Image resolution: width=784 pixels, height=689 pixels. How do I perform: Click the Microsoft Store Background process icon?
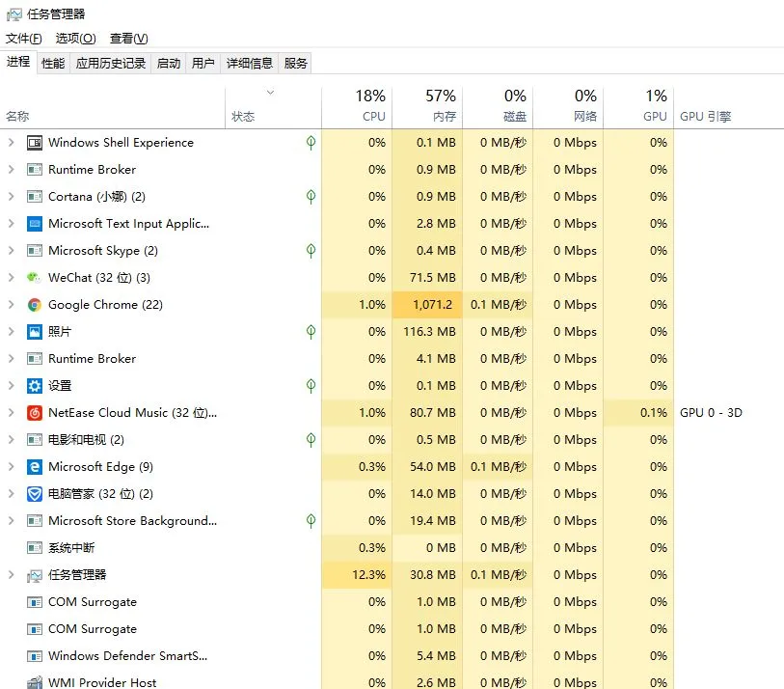click(x=35, y=521)
